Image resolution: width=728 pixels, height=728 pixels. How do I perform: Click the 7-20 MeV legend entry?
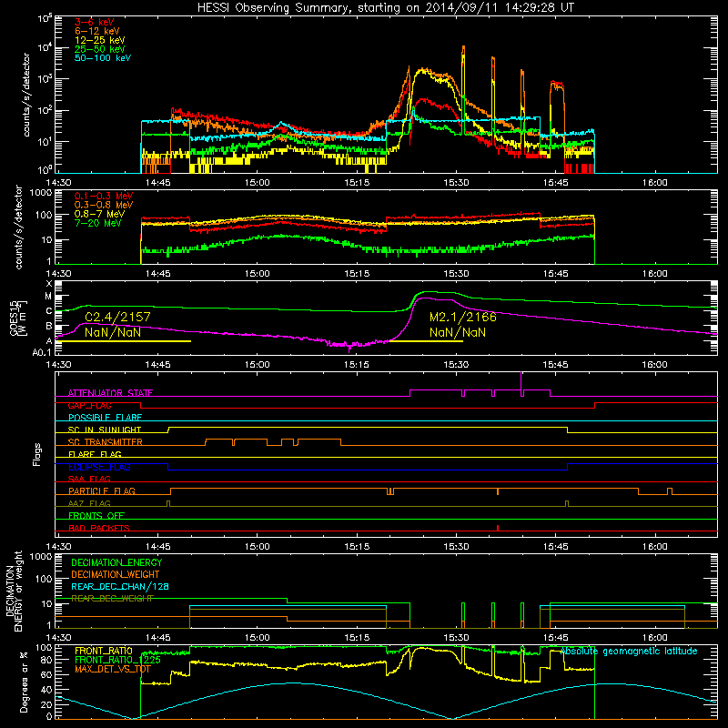click(x=98, y=223)
